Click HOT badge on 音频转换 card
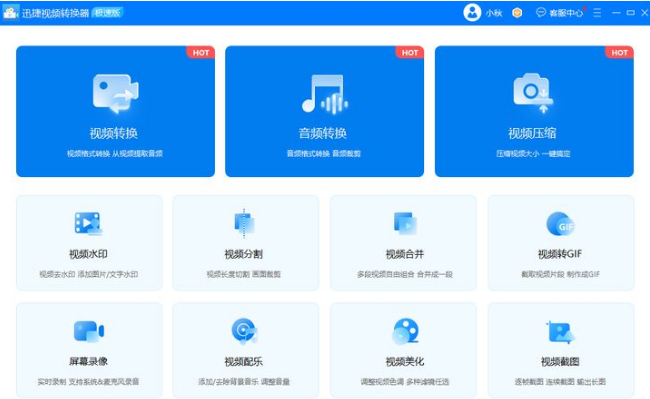 point(410,53)
